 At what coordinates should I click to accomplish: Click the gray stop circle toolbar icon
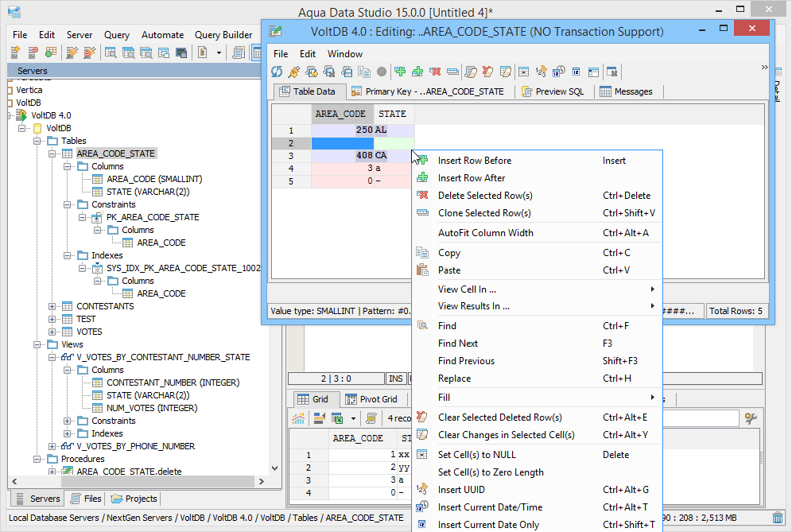coord(382,72)
